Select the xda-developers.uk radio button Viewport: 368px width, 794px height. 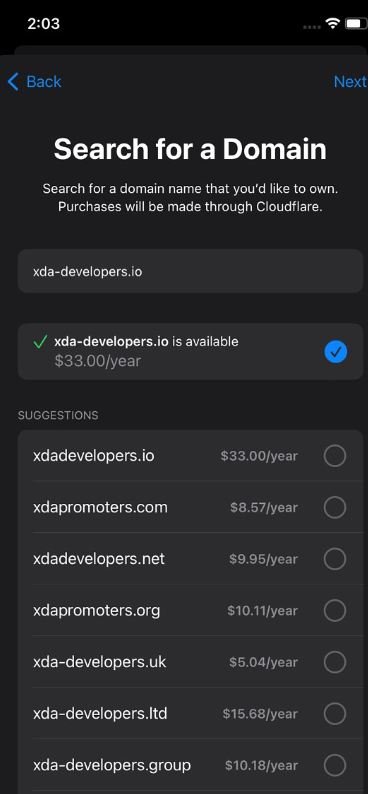(x=335, y=662)
